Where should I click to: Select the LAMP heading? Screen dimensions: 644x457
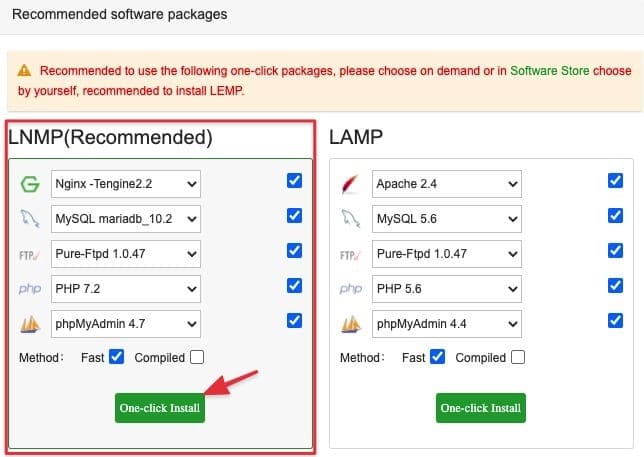pos(356,136)
